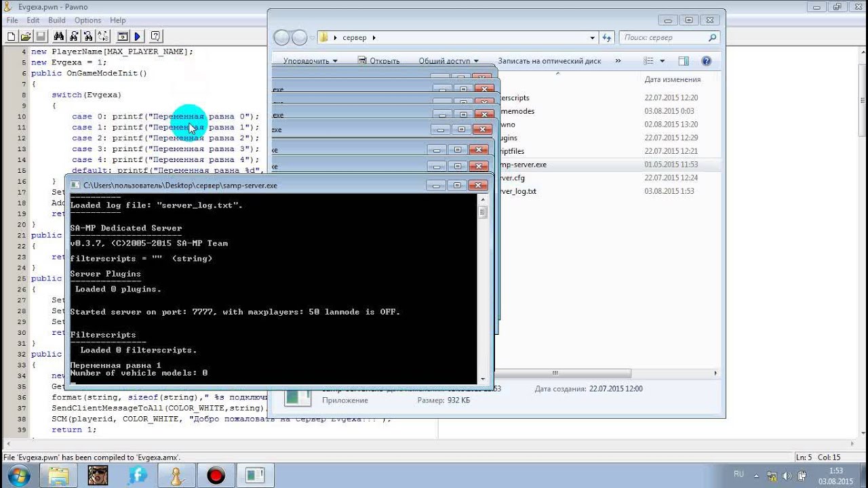The image size is (868, 488).
Task: Click the Open file folder icon in Pawno
Action: point(26,37)
